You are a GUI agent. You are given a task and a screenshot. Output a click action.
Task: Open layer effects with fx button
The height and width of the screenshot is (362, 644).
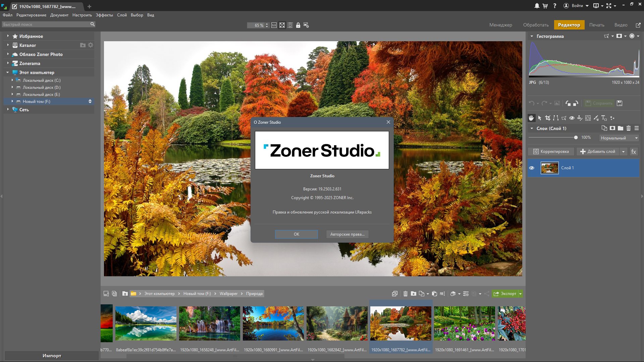click(x=634, y=152)
